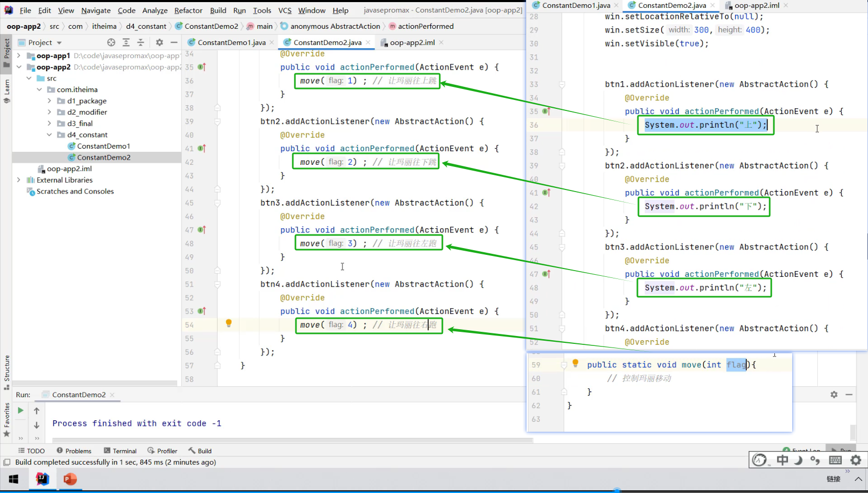Screen dimensions: 868x493
Task: Toggle the Project tool window side button
Action: click(7, 52)
